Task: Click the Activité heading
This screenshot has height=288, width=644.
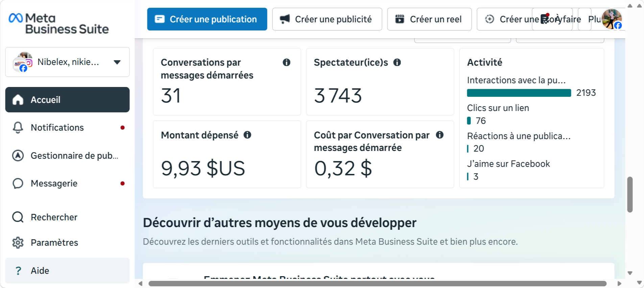Action: tap(484, 62)
